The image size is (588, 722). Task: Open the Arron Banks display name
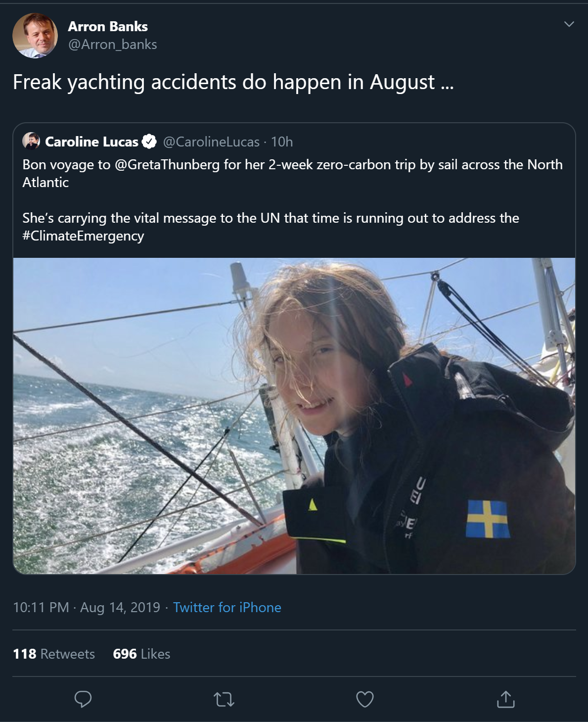108,26
